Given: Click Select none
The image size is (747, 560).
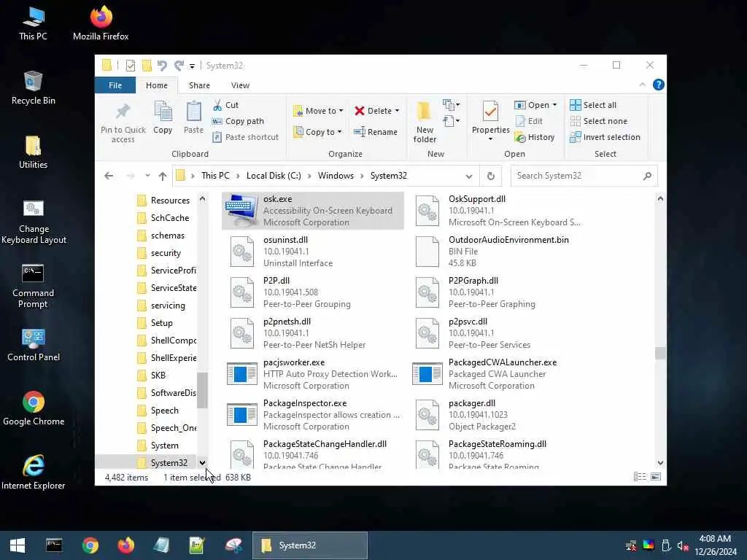Looking at the screenshot, I should 598,121.
